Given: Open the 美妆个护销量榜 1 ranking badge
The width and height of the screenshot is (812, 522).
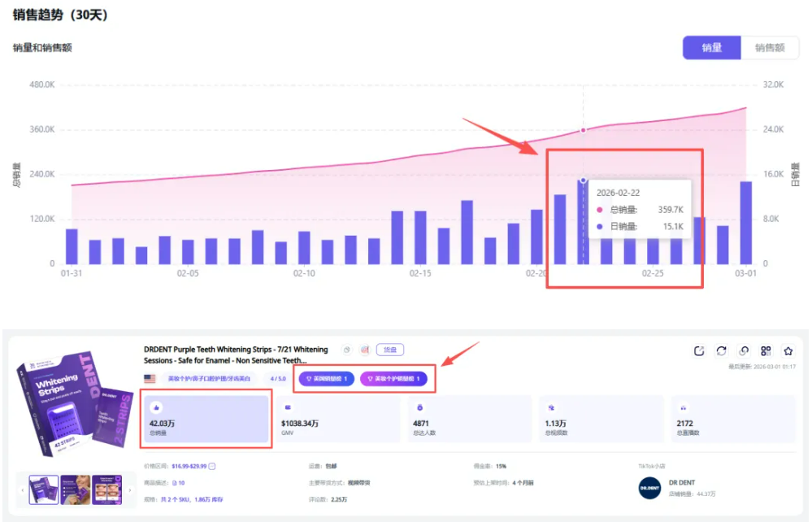Looking at the screenshot, I should click(393, 379).
